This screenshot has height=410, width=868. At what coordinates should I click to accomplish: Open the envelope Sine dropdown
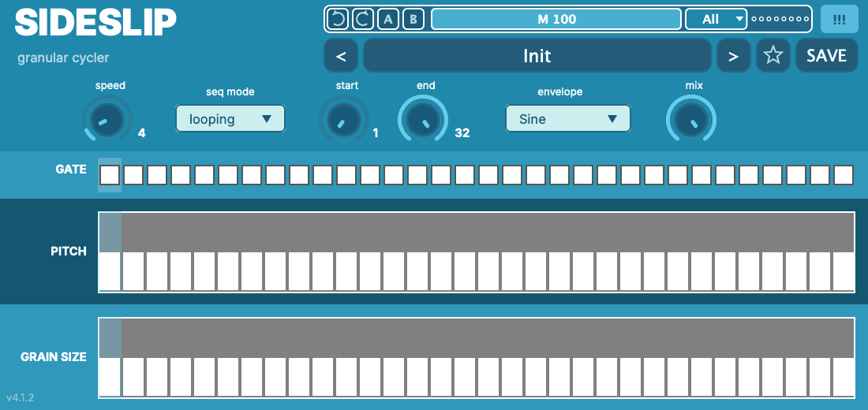coord(568,118)
